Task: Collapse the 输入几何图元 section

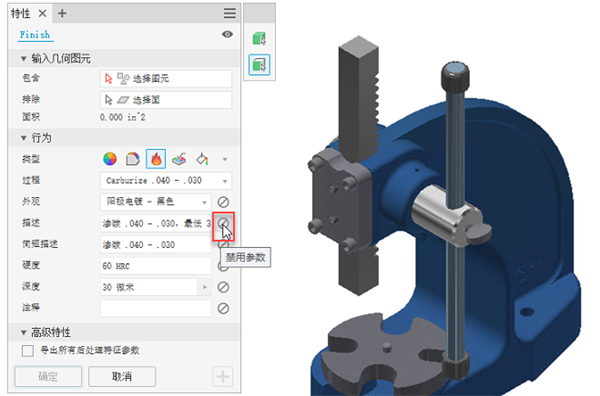Action: (x=24, y=59)
